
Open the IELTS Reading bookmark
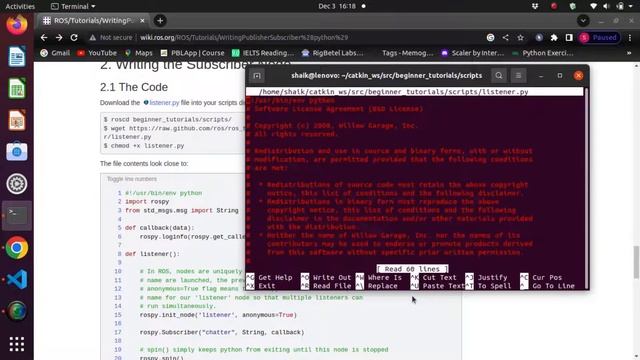click(x=263, y=53)
